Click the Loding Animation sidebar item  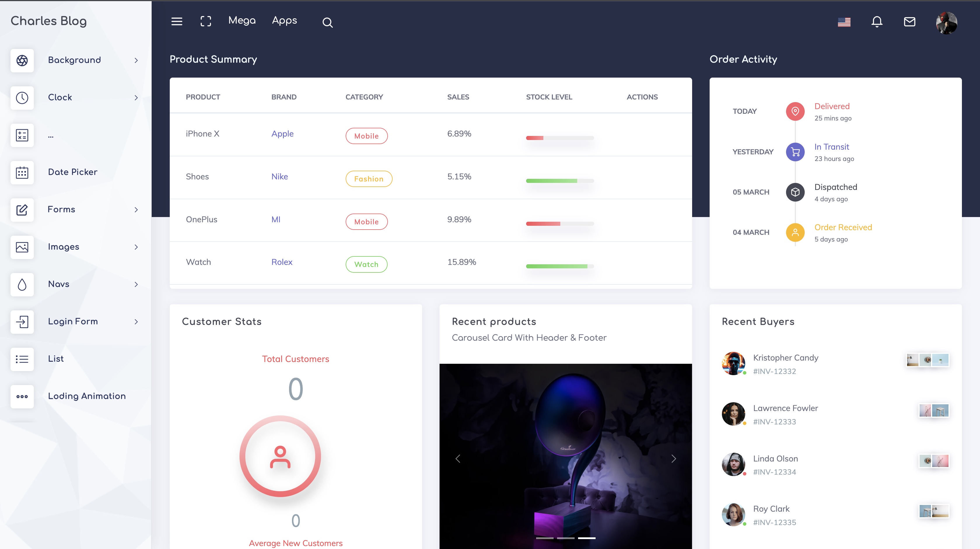coord(87,396)
